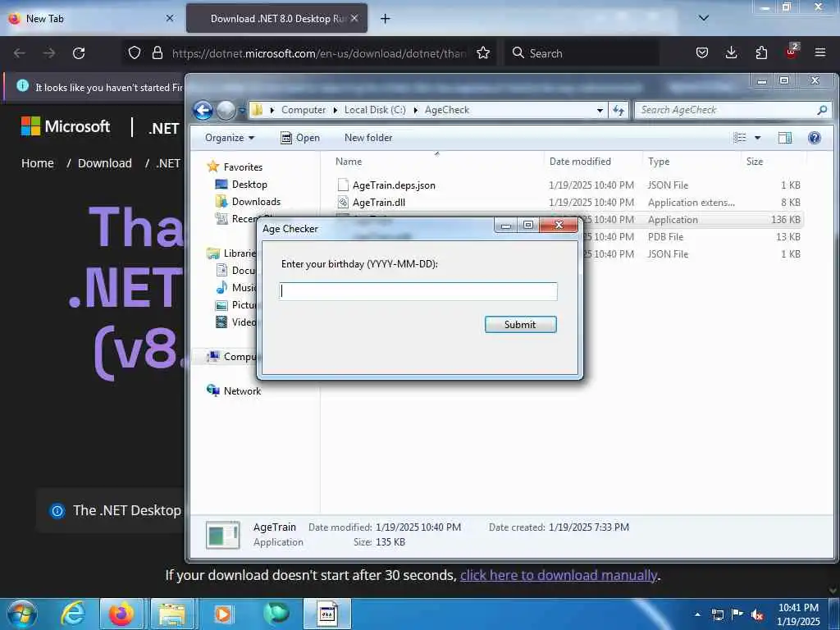Viewport: 840px width, 630px height.
Task: Click the Explorer forward arrow button
Action: point(226,111)
